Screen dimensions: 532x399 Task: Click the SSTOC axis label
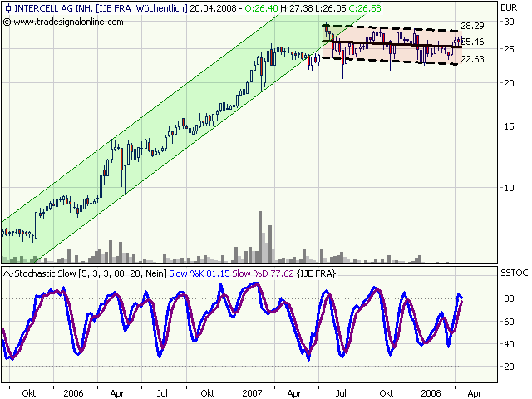click(x=511, y=273)
